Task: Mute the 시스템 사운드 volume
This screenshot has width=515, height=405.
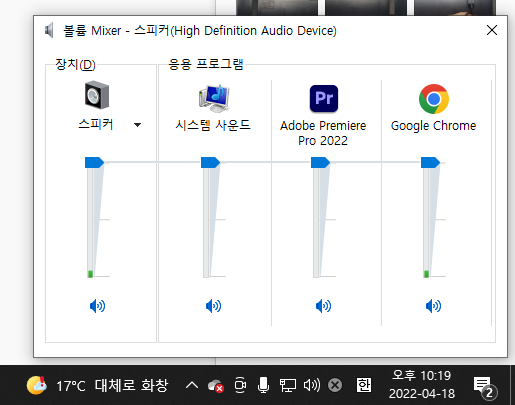Action: (213, 306)
